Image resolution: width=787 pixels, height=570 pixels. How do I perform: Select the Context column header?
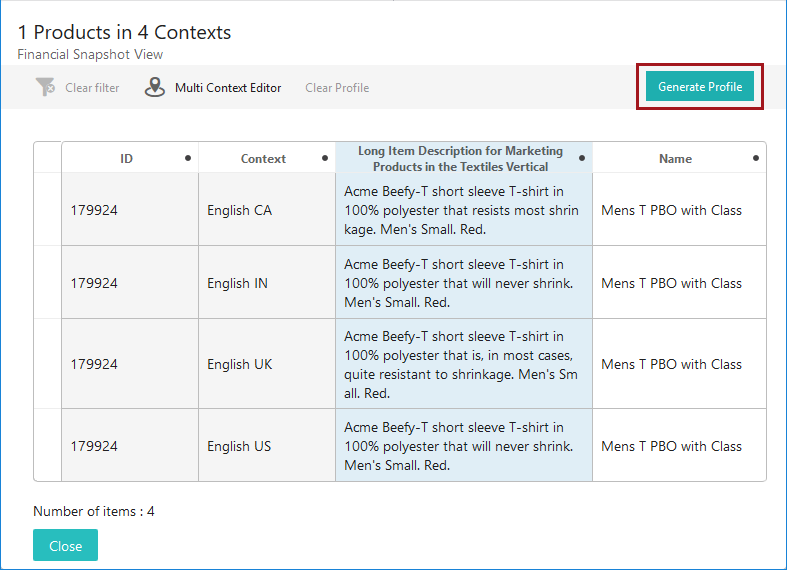[x=263, y=159]
